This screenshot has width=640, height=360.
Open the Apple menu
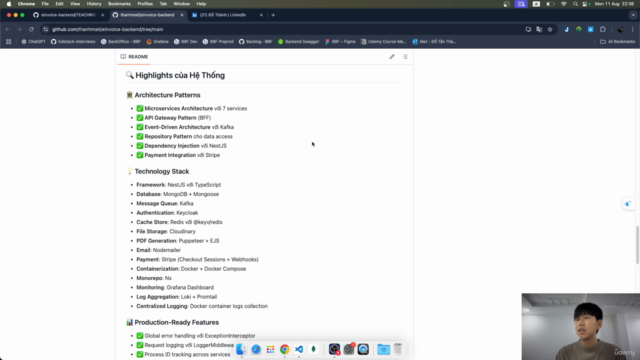[x=9, y=4]
